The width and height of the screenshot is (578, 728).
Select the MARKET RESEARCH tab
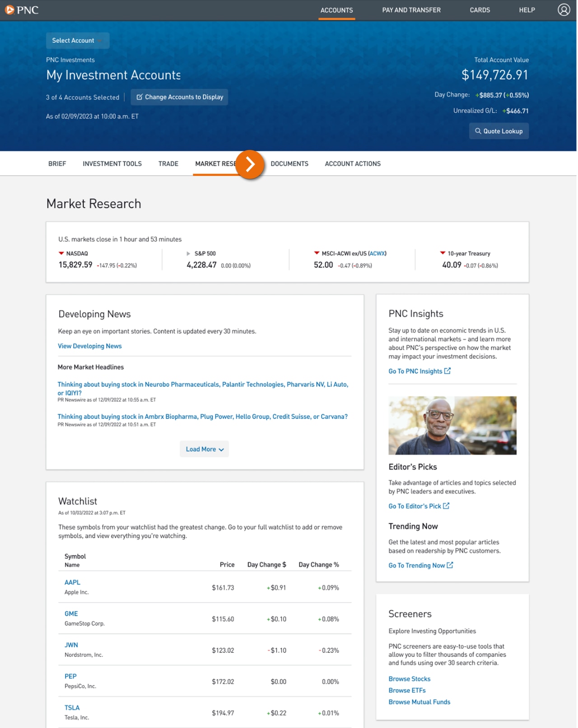coord(215,164)
